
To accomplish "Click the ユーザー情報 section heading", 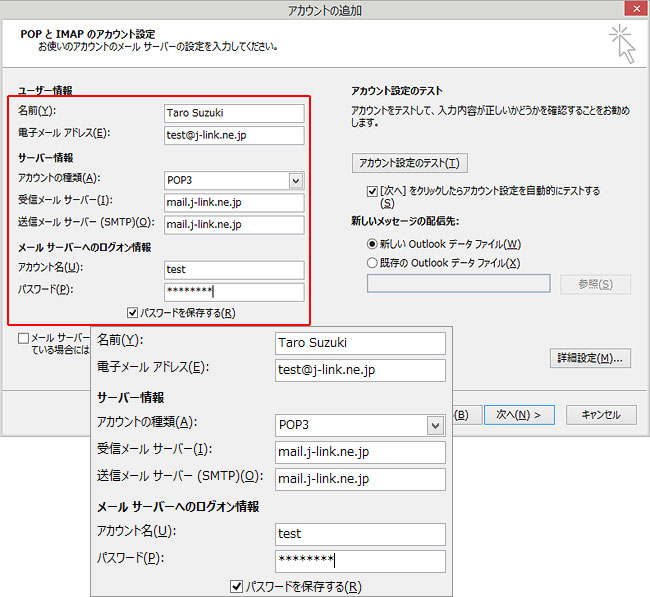I will (x=45, y=90).
